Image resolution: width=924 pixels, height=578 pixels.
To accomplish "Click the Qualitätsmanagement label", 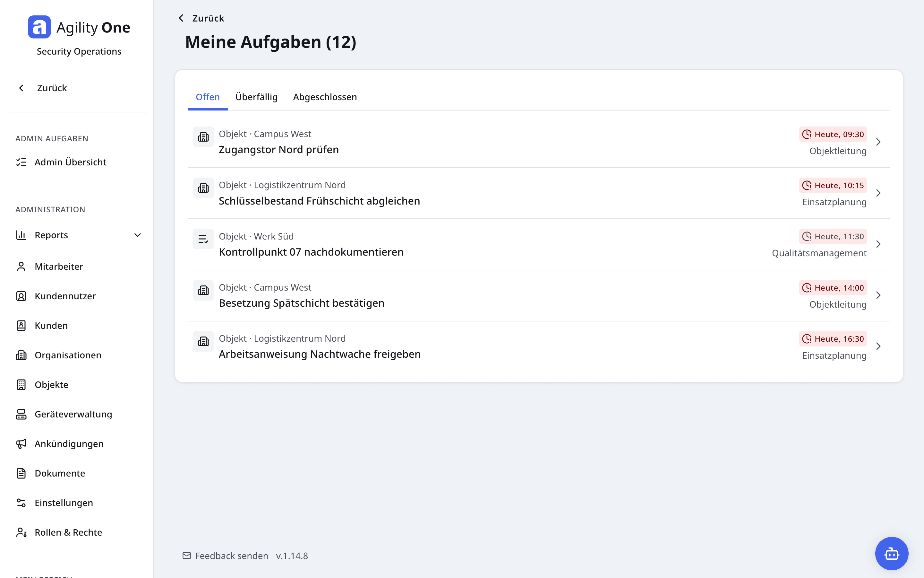I will coord(819,253).
